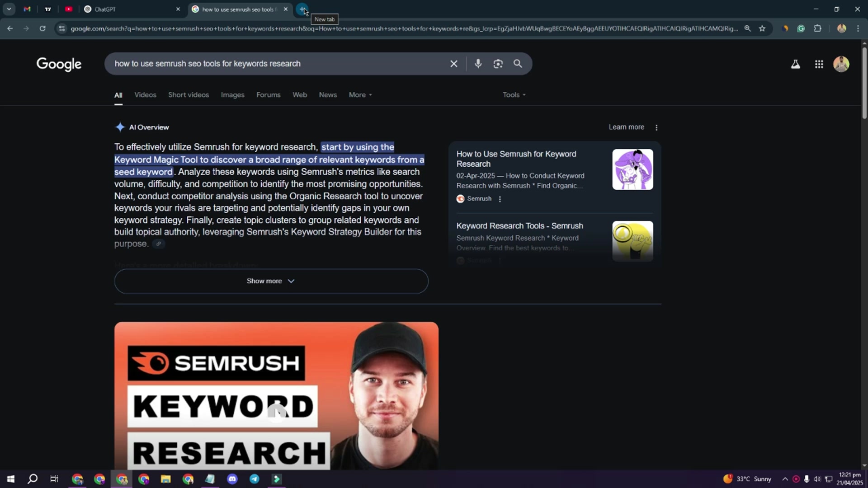Switch to the TradingView pinned tab

click(48, 9)
